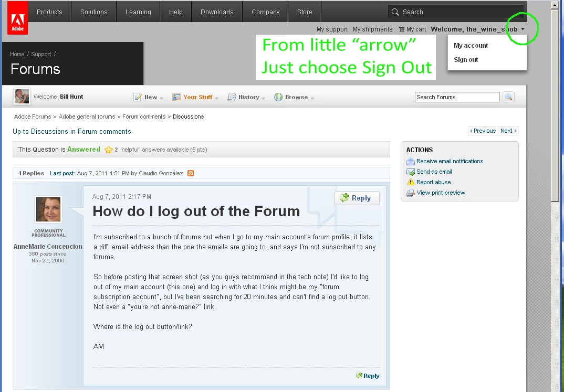Click the My cart link
Screen dimensions: 564x392
tap(416, 29)
